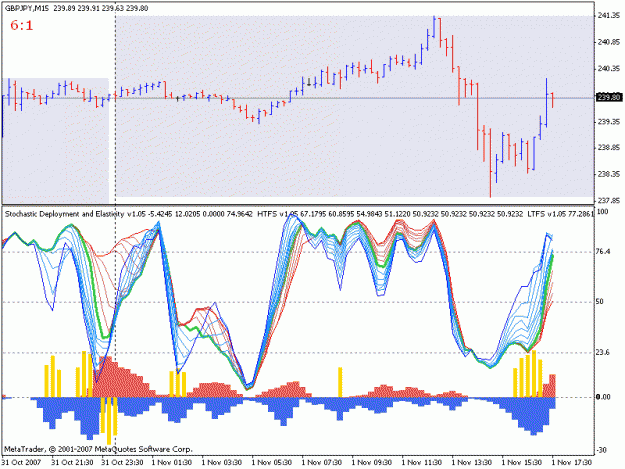Click the "1 Nov 13:30" time label
This screenshot has width=625, height=469.
[x=472, y=463]
